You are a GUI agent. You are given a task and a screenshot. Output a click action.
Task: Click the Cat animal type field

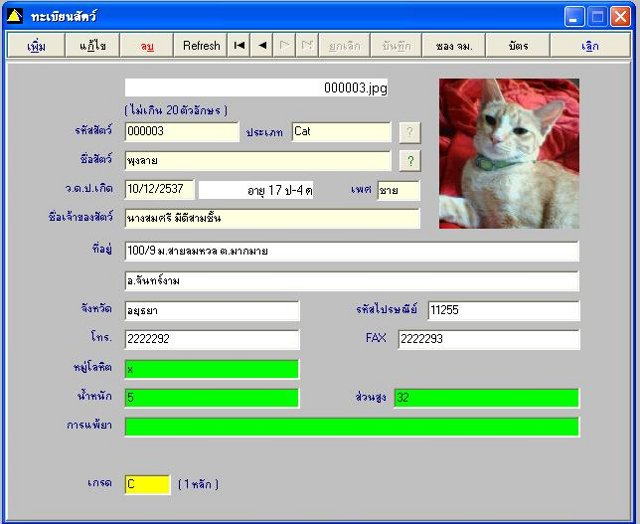coord(341,131)
